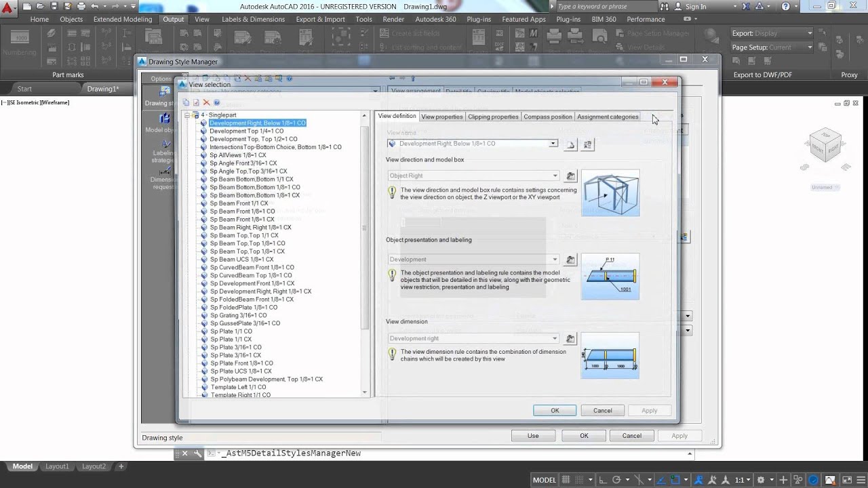Click the view direction preview thumbnail
Image resolution: width=868 pixels, height=488 pixels.
point(610,193)
